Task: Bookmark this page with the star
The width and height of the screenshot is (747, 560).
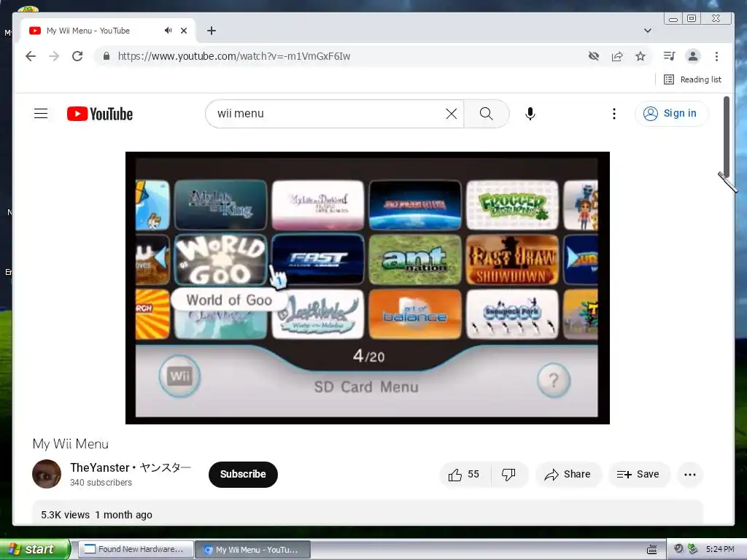Action: 640,56
